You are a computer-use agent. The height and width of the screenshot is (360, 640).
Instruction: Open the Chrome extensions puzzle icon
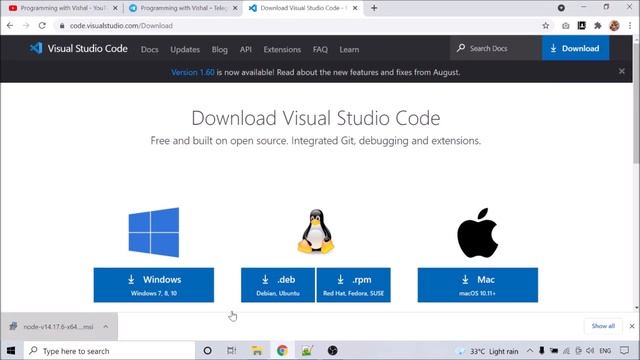coord(598,26)
